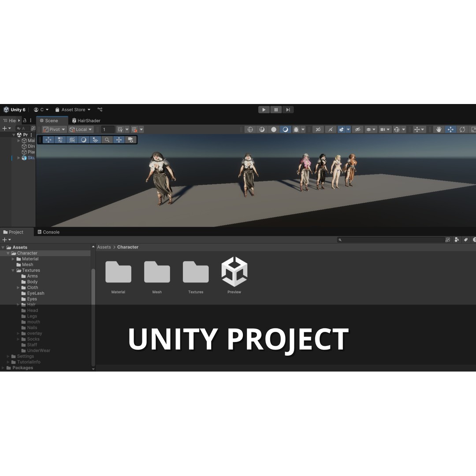476x476 pixels.
Task: Toggle hidden objects visibility eye-slash button
Action: click(x=357, y=130)
